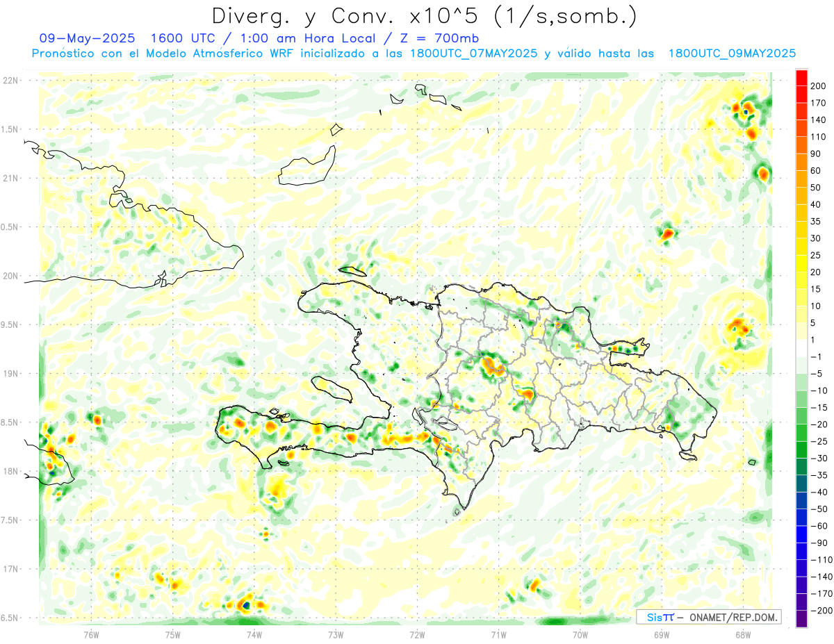Click the '72W' longitude label
Screen dimensions: 834x644
[x=417, y=634]
